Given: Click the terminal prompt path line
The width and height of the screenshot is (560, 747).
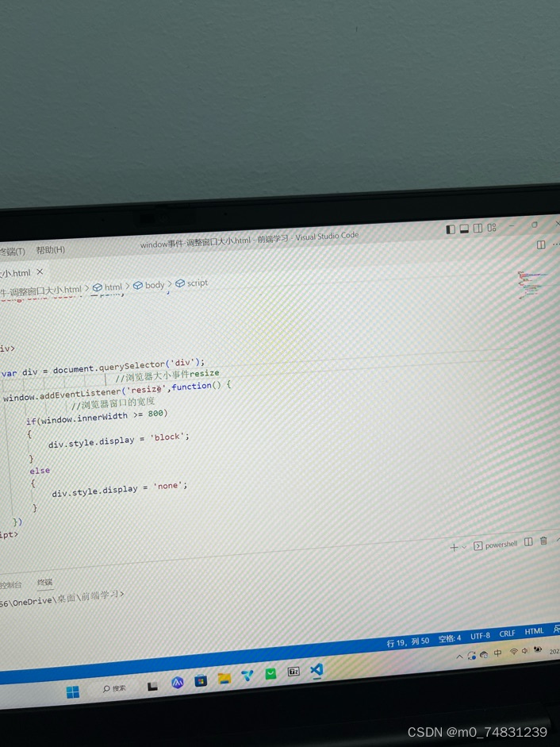Looking at the screenshot, I should coord(62,599).
